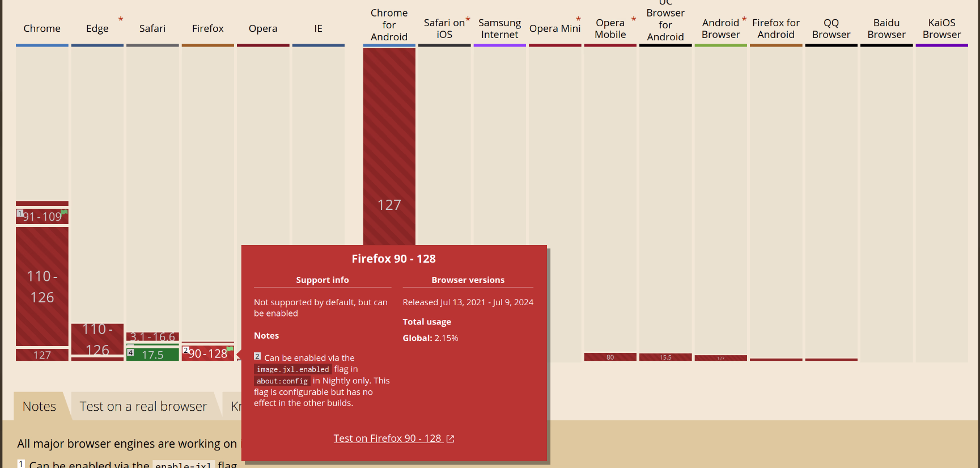Click the asterisk next to Opera Mini
This screenshot has height=468, width=980.
(x=578, y=20)
